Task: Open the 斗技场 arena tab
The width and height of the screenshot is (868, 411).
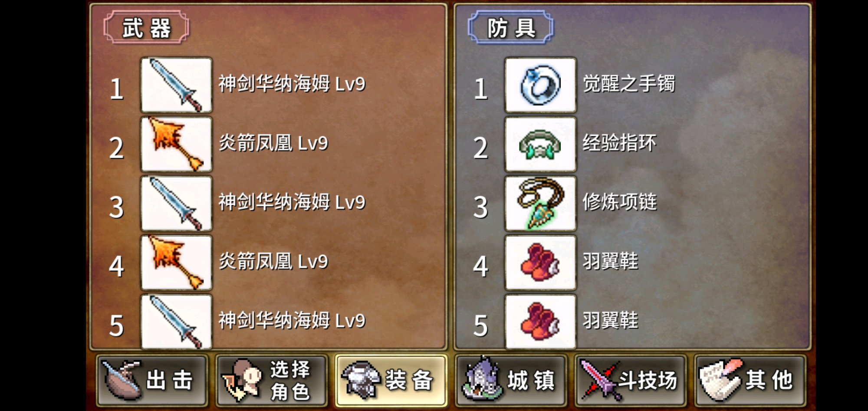Action: [631, 380]
